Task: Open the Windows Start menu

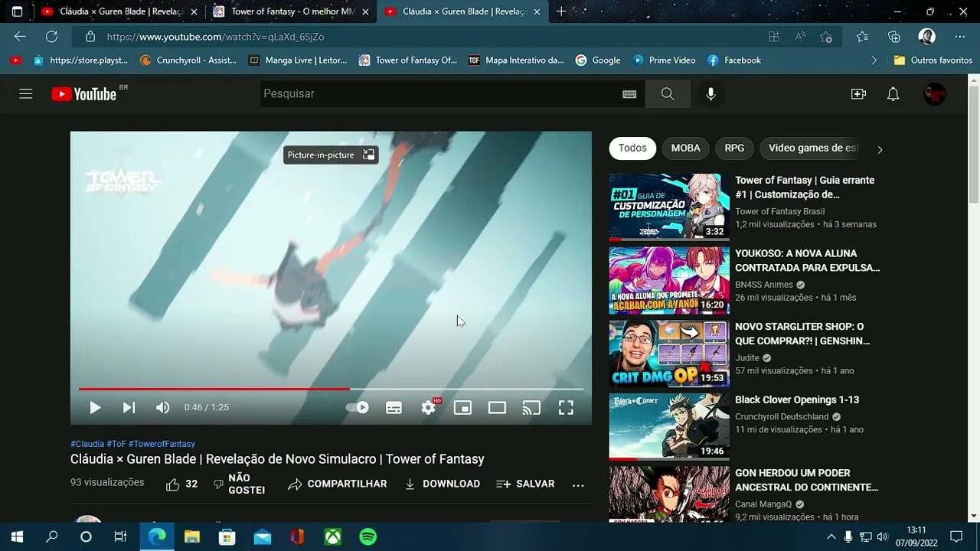Action: click(x=17, y=536)
